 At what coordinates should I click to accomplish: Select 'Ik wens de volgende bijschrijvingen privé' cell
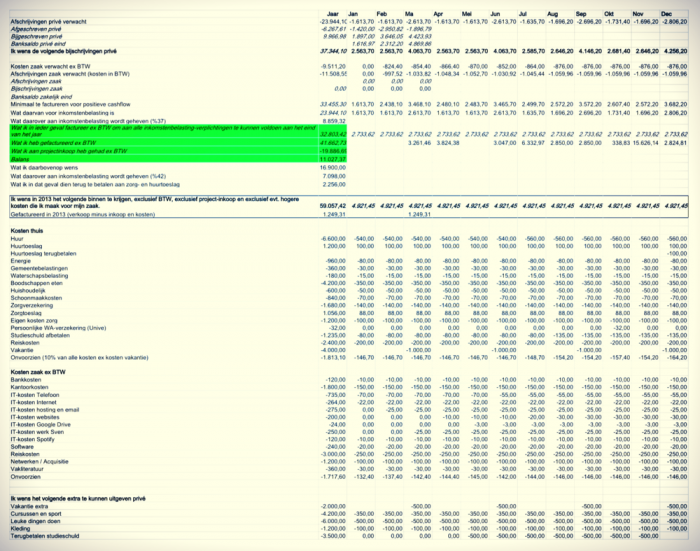coord(63,51)
